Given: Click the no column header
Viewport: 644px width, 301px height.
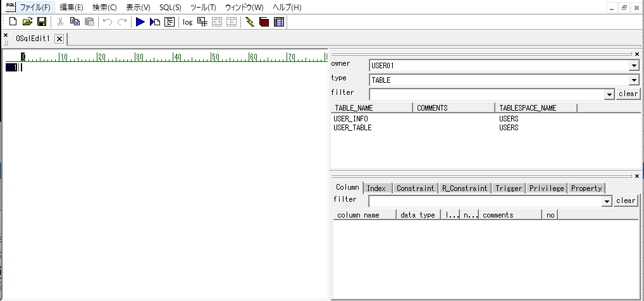Looking at the screenshot, I should coord(550,215).
